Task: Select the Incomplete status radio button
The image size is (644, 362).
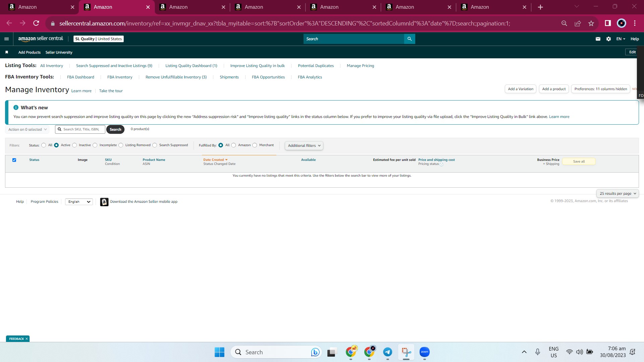Action: [95, 145]
